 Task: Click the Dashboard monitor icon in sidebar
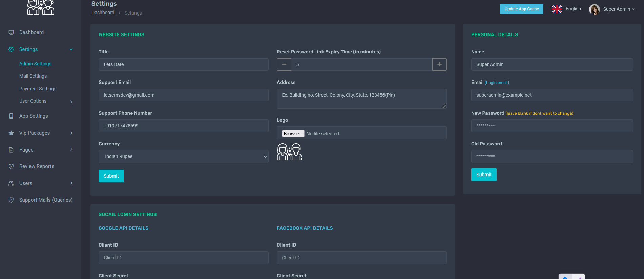(11, 32)
